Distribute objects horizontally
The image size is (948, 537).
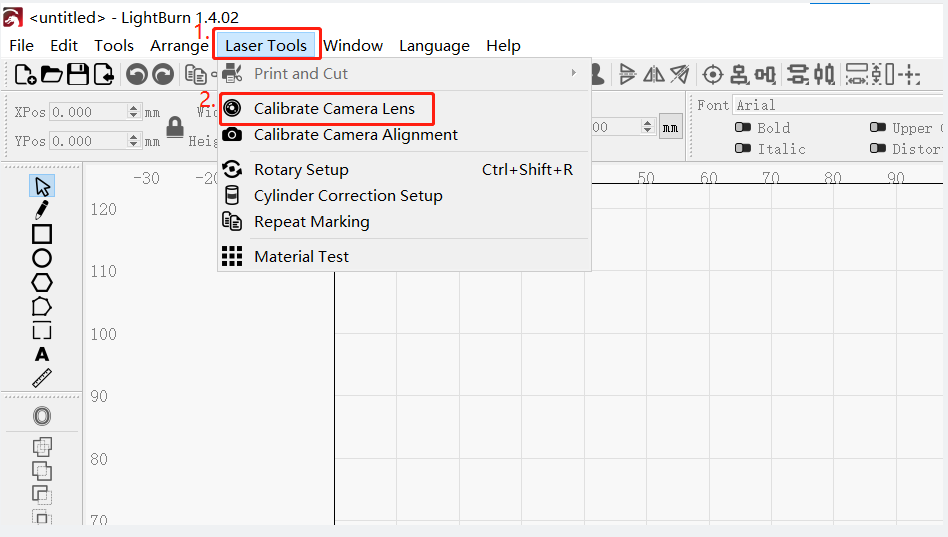pos(824,75)
